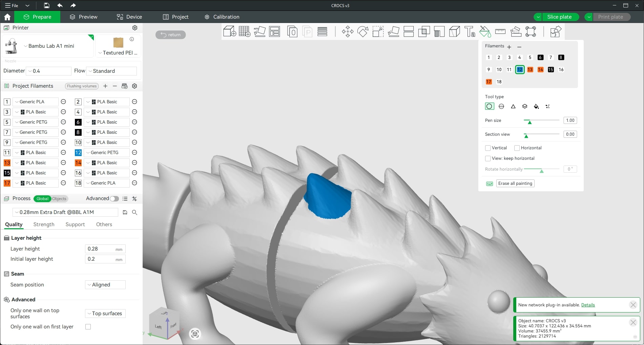This screenshot has height=345, width=644.
Task: Switch process scope to Objects
Action: click(x=59, y=199)
